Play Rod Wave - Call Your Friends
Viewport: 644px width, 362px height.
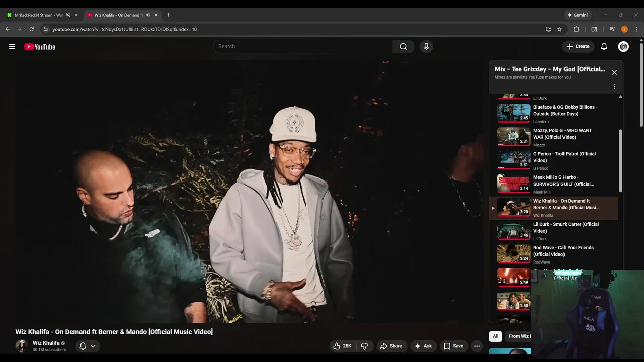563,251
